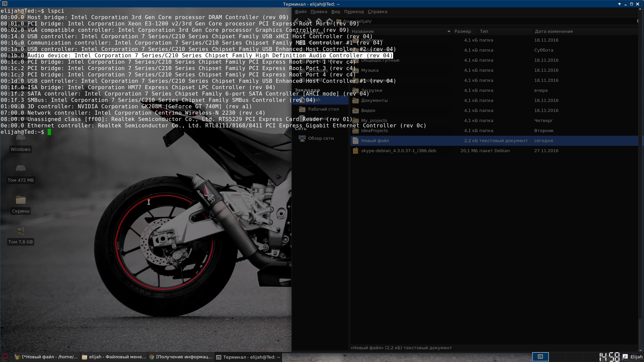Click the green terminal cursor at the prompt

49,132
